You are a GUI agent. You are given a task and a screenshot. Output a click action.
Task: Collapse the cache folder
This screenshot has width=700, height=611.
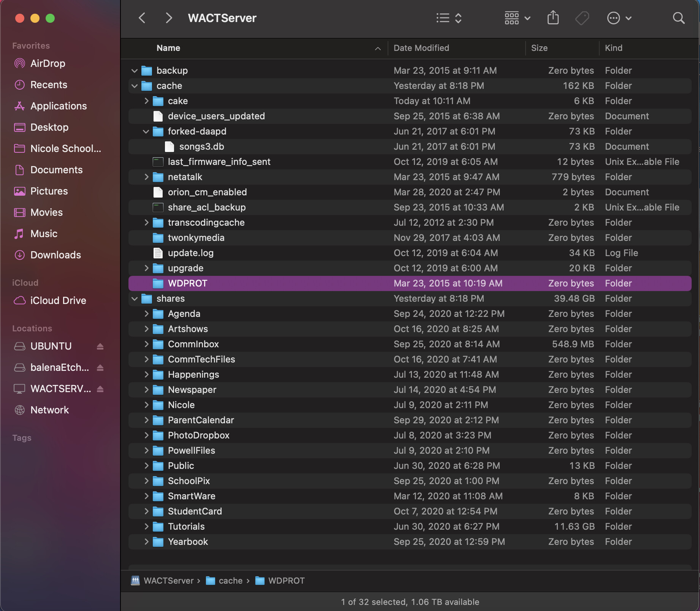click(x=134, y=86)
